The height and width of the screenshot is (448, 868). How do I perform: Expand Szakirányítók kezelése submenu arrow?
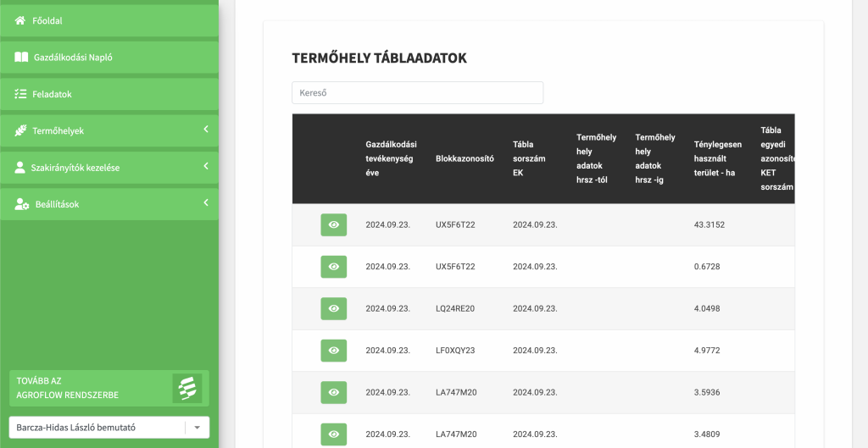pyautogui.click(x=205, y=167)
